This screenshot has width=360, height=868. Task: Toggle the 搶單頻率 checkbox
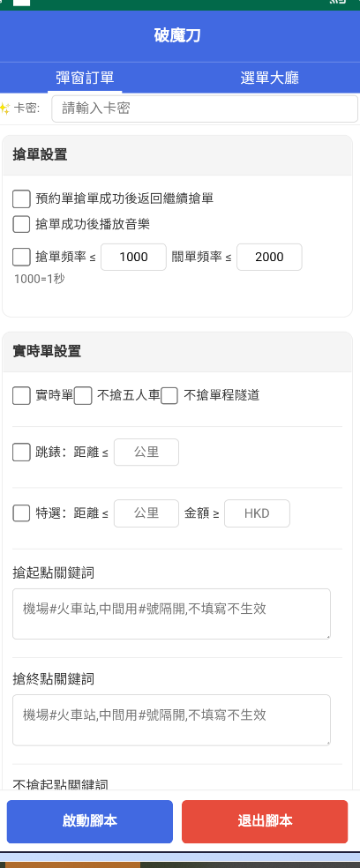click(21, 257)
